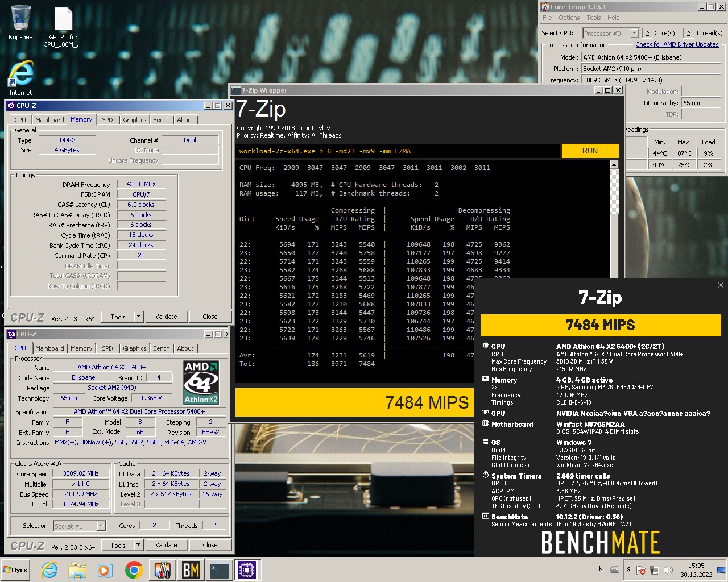
Task: Open the Core Temp Help menu
Action: (x=613, y=18)
